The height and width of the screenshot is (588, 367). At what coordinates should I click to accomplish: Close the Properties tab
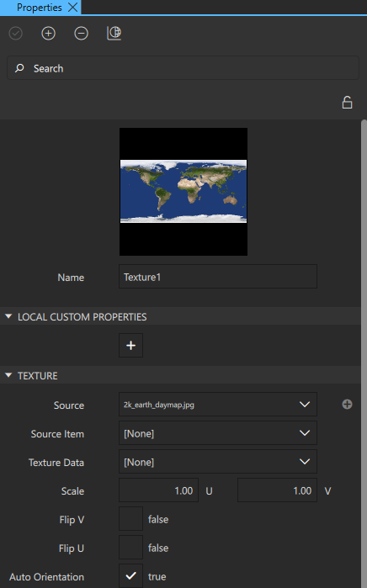click(x=72, y=7)
